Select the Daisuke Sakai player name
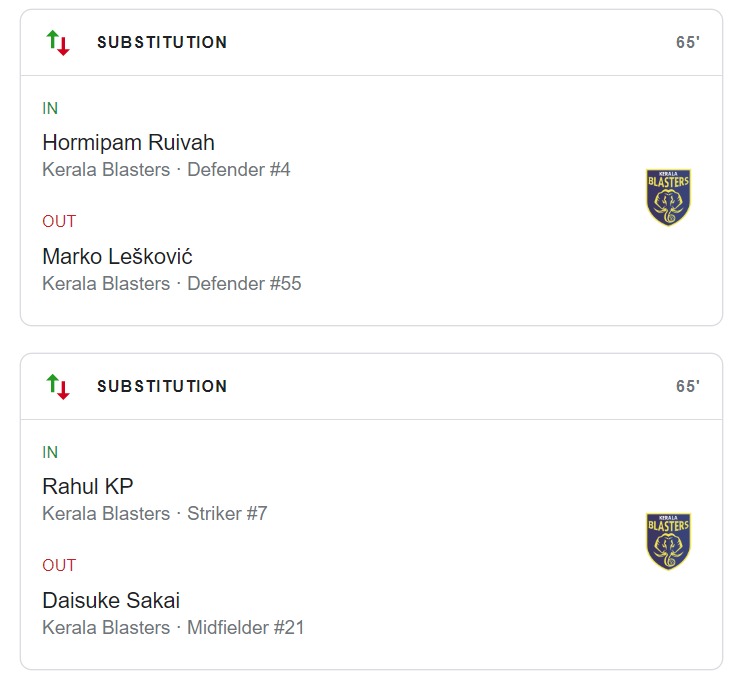 click(x=111, y=600)
